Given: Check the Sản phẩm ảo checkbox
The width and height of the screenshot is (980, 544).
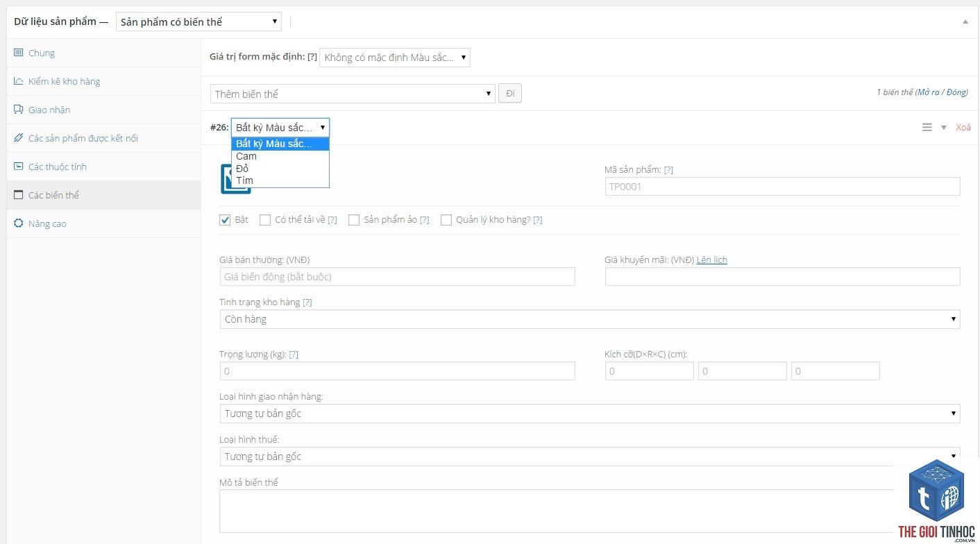Looking at the screenshot, I should click(354, 220).
